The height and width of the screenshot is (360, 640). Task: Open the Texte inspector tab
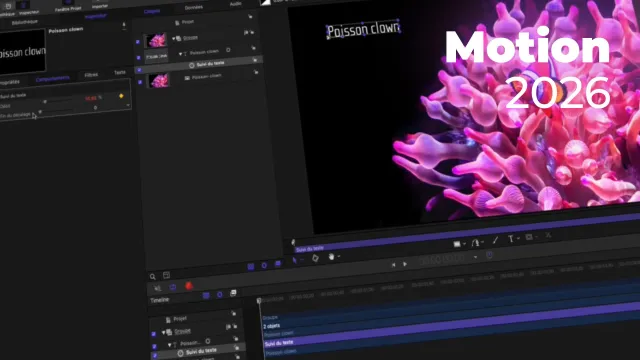120,72
